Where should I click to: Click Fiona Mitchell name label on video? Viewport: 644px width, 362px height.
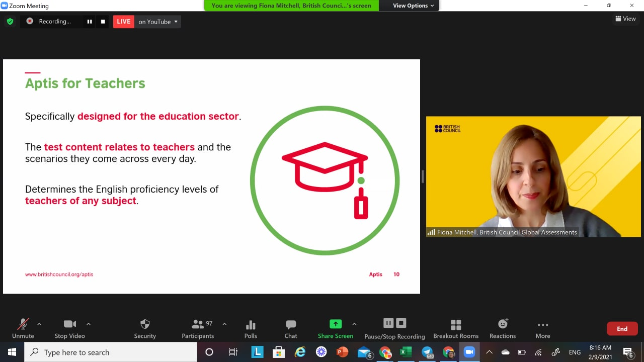pyautogui.click(x=503, y=232)
